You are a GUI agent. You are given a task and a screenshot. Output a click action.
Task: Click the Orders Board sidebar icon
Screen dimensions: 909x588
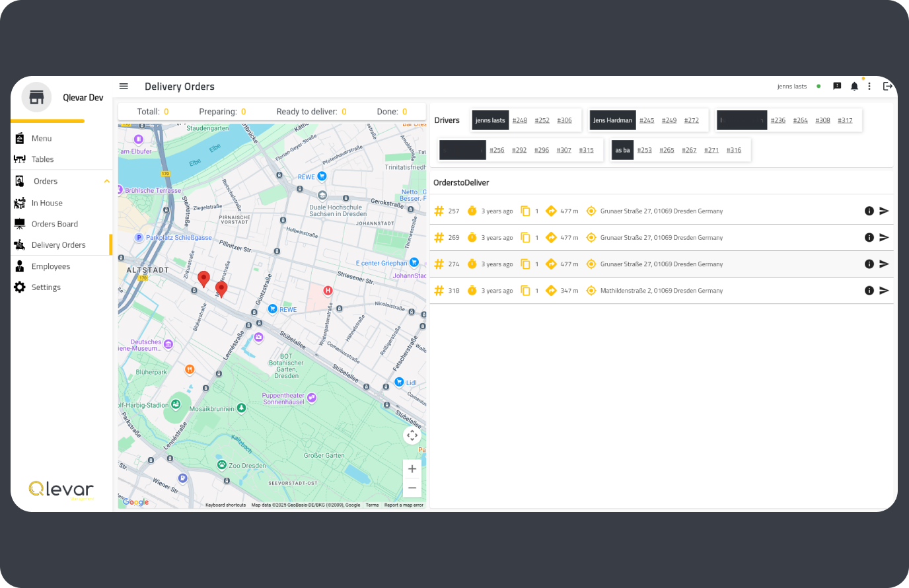[19, 223]
